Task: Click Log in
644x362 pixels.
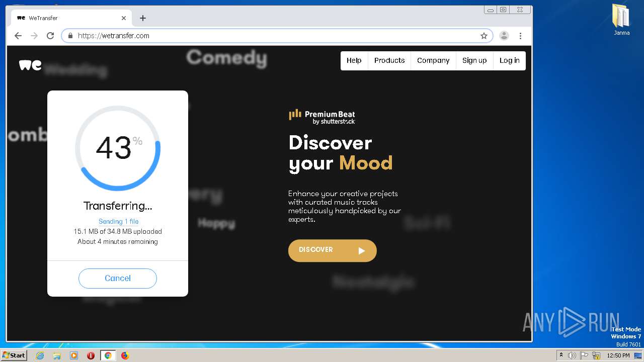Action: tap(509, 60)
